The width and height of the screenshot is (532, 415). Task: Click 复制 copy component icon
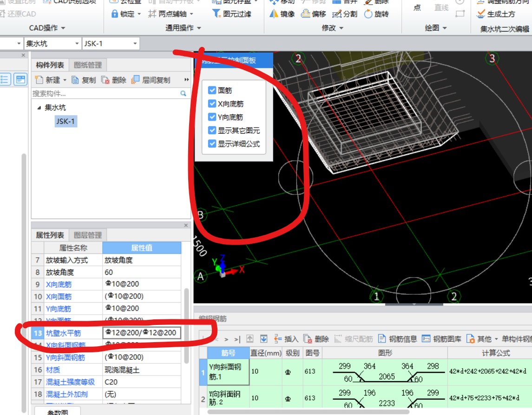point(75,80)
